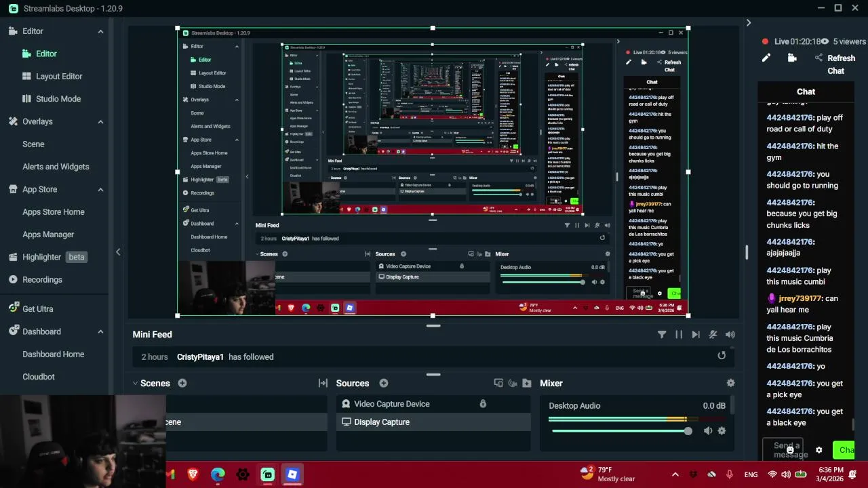Viewport: 868px width, 488px height.
Task: Go to Apps Store Home
Action: (x=54, y=211)
